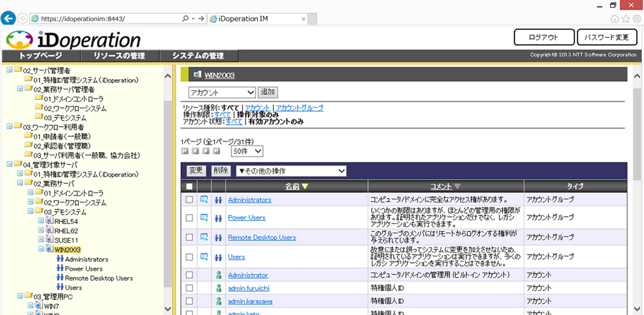Click the 削除 button
Viewport: 644px width, 315px height.
tap(221, 171)
